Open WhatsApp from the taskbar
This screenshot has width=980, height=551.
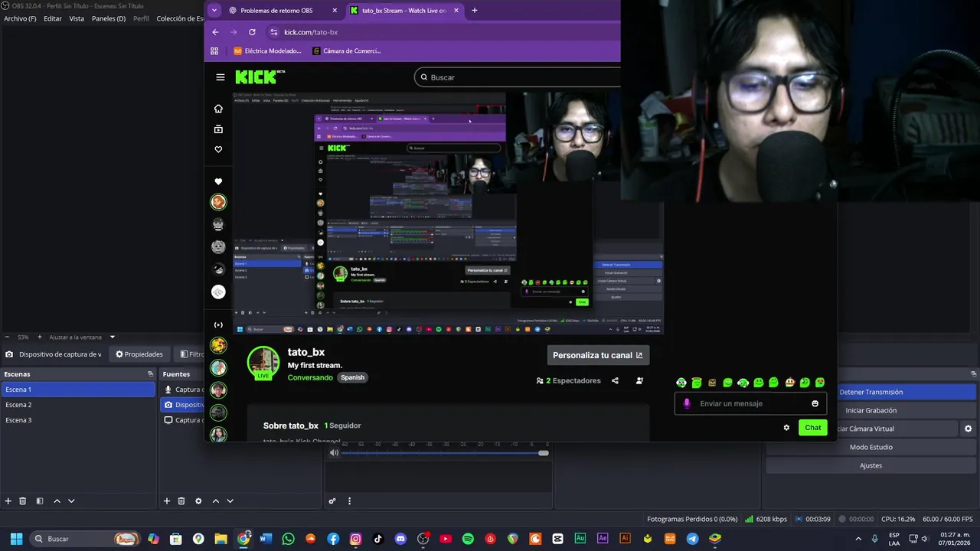click(x=288, y=539)
